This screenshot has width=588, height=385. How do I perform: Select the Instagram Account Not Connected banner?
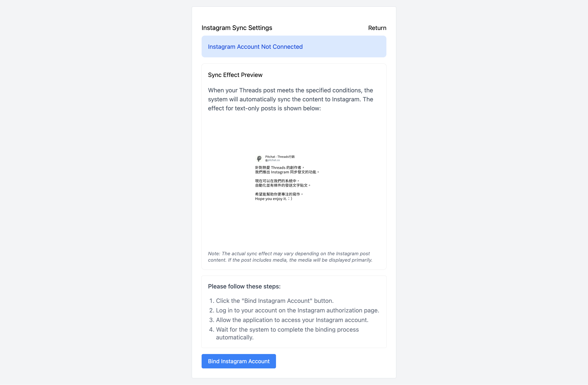(294, 46)
